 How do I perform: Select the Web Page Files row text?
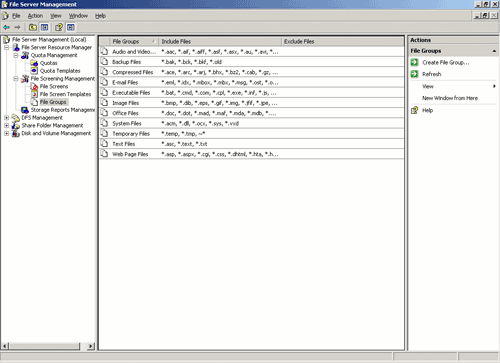(x=130, y=154)
